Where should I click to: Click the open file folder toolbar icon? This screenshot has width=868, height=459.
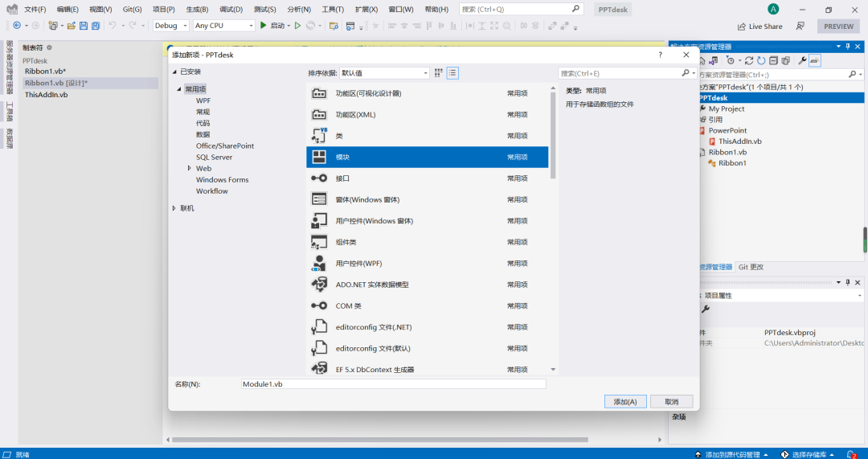72,26
